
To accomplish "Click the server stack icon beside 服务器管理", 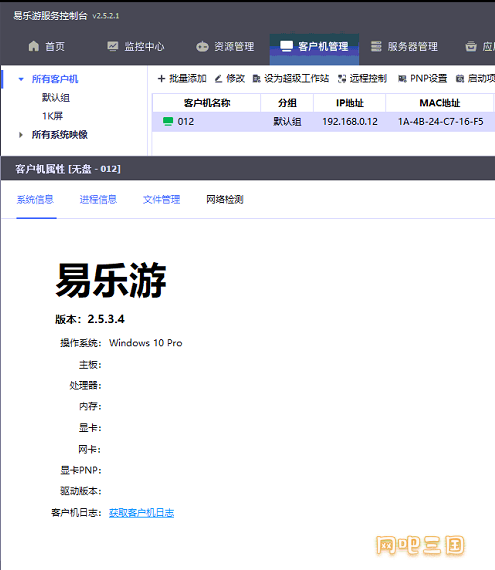I will (376, 46).
